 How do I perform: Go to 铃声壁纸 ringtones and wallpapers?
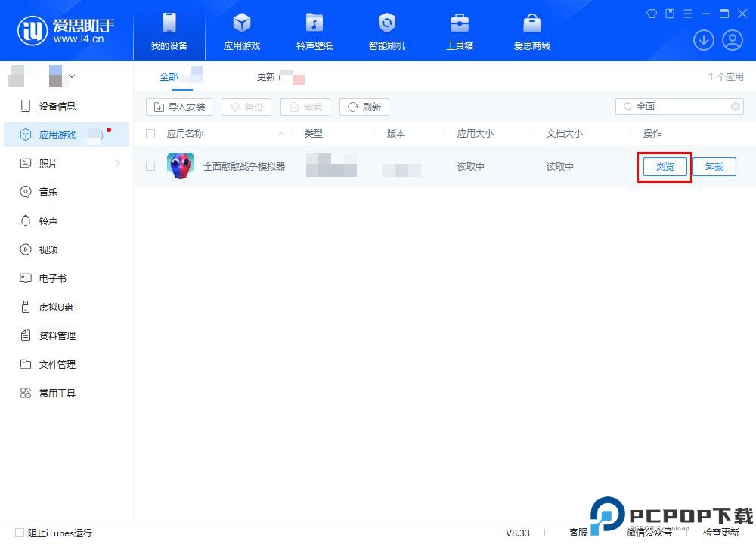tap(314, 30)
